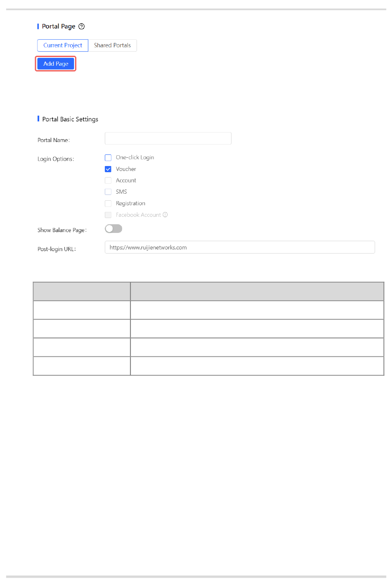
Task: Click the Portal Basic Settings heading
Action: (x=70, y=119)
